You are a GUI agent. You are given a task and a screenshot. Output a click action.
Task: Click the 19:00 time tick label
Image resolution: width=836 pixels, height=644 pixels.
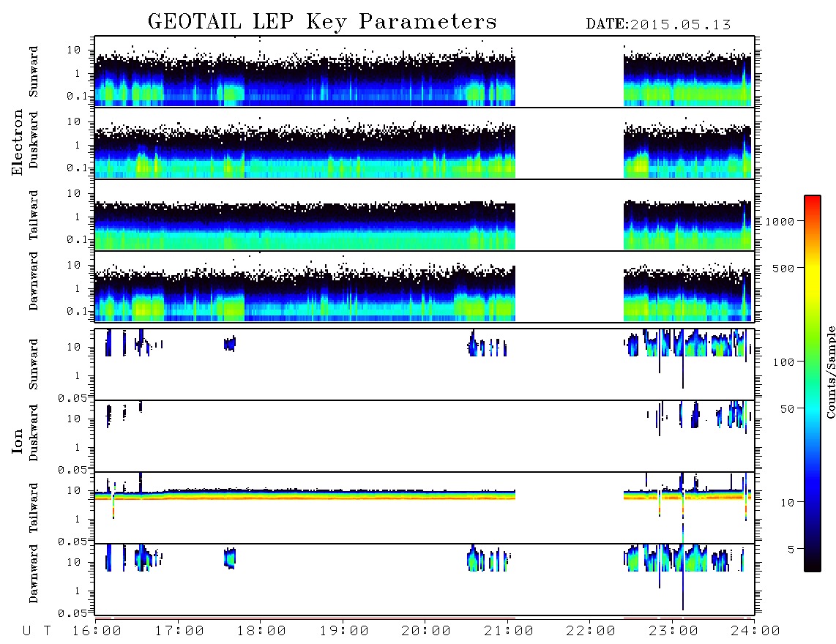click(x=344, y=632)
